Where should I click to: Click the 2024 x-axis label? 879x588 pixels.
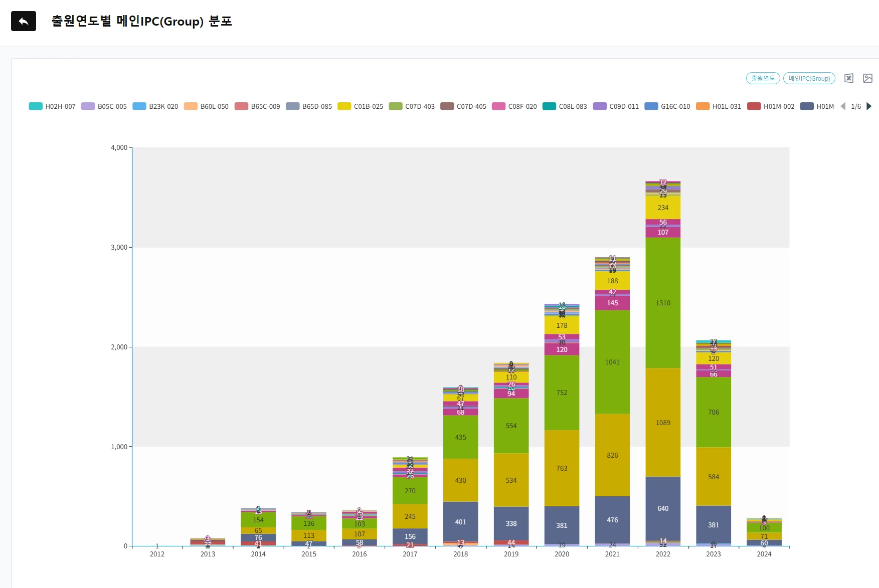764,554
